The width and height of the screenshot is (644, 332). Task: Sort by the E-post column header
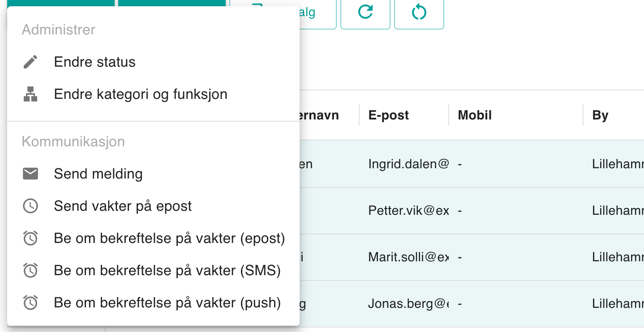[x=389, y=115]
